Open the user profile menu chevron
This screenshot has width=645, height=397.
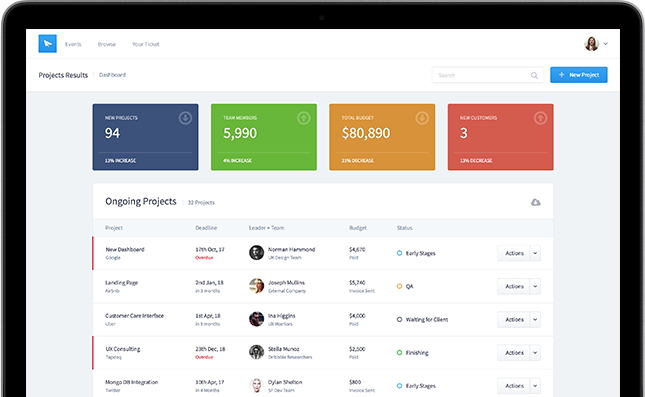click(x=606, y=44)
